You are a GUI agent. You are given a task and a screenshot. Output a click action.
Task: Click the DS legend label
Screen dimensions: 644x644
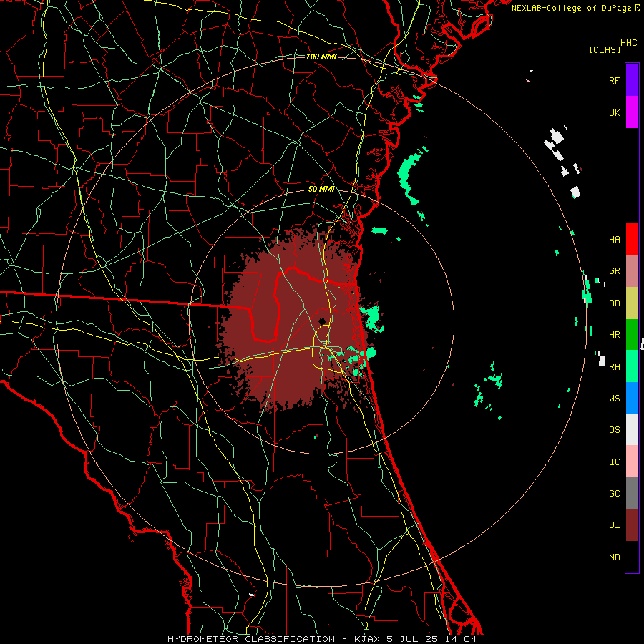[x=614, y=430]
